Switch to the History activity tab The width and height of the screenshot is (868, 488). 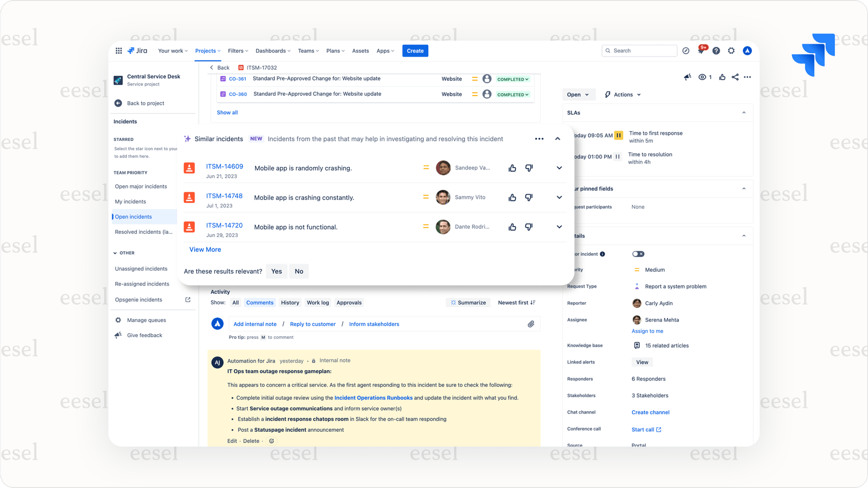pyautogui.click(x=290, y=302)
